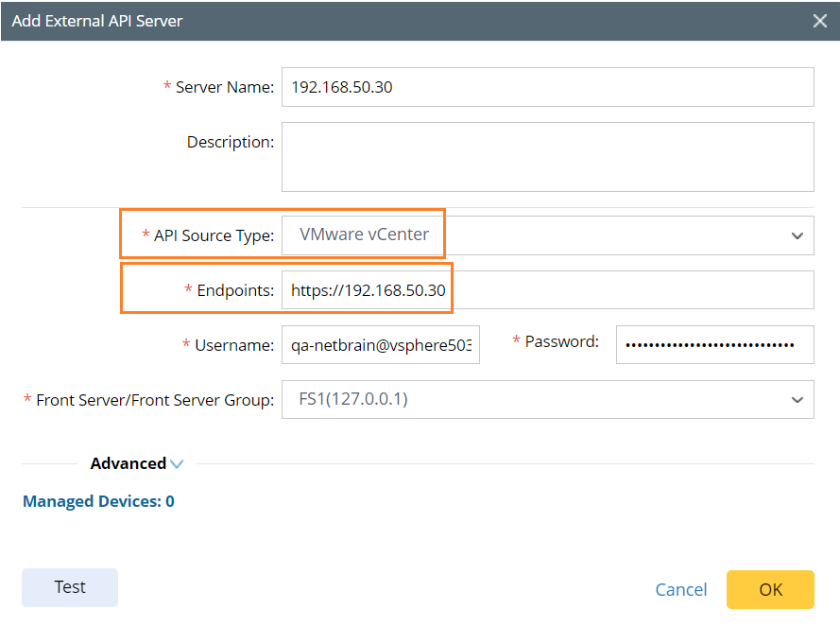This screenshot has width=840, height=626.
Task: Click the Managed Devices: 0 link
Action: coord(98,501)
